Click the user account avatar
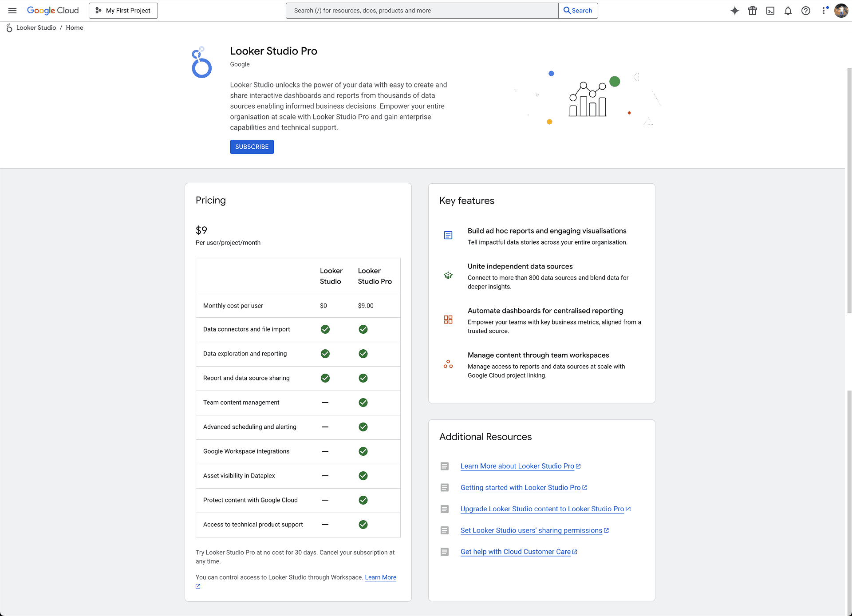The width and height of the screenshot is (852, 616). pyautogui.click(x=841, y=11)
